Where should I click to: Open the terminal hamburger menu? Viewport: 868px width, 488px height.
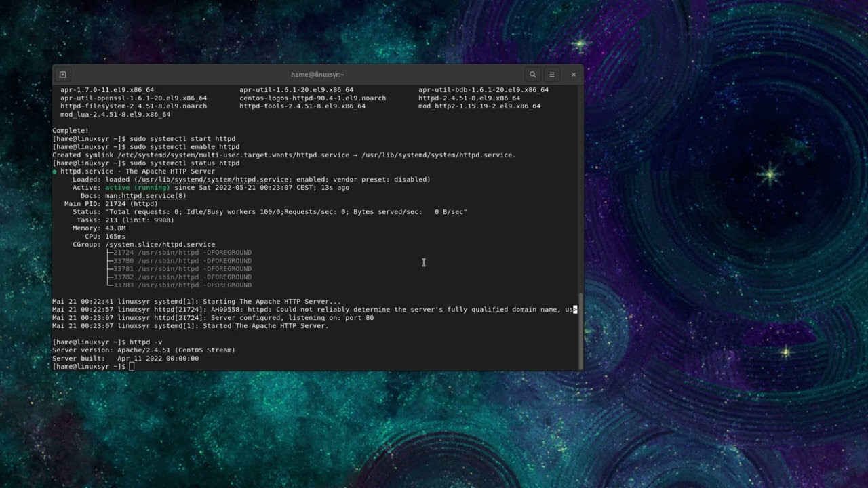coord(552,75)
